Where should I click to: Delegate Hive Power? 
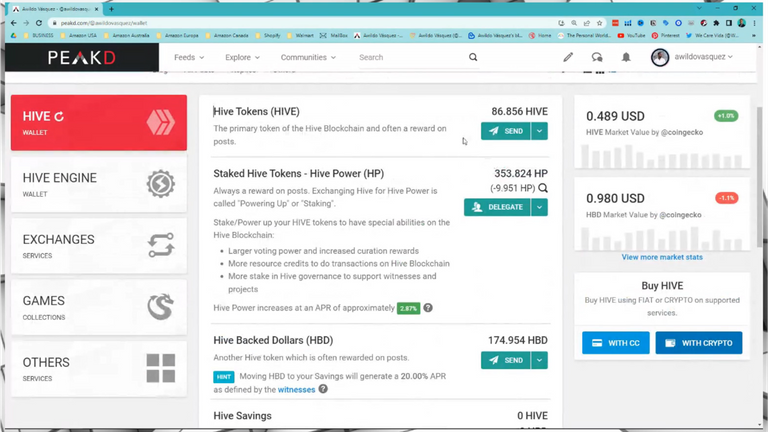click(497, 207)
